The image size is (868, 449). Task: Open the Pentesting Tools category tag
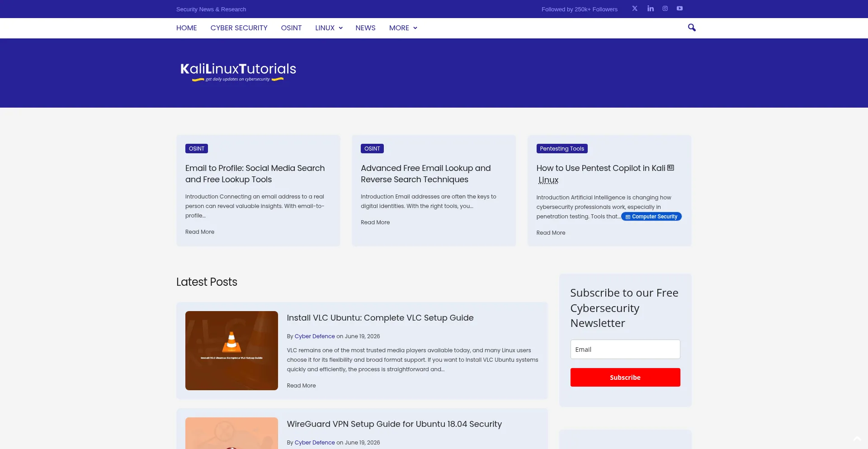point(562,149)
